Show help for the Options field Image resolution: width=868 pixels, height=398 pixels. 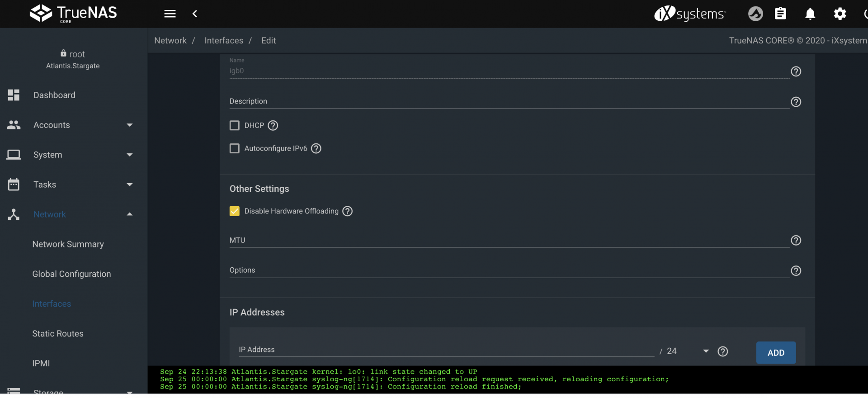796,270
